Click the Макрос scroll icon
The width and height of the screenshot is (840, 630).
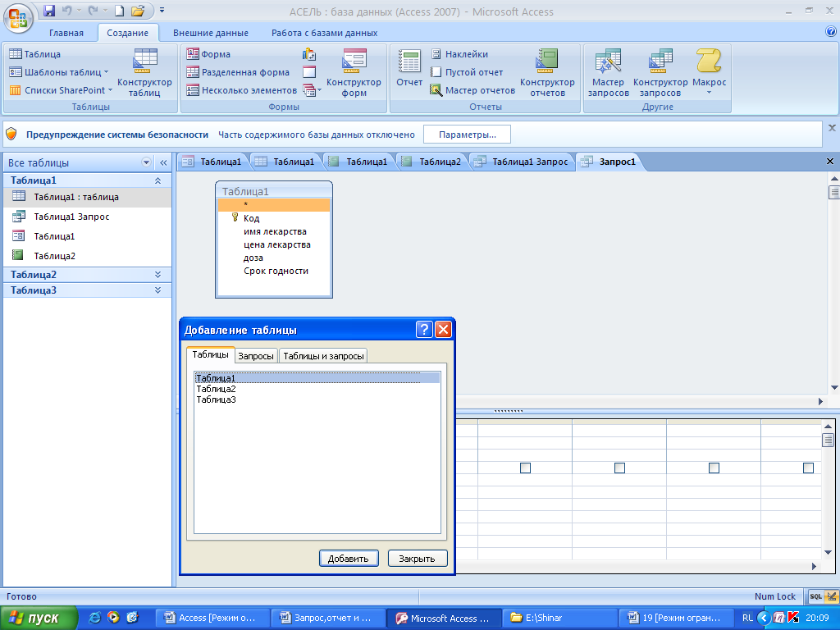point(709,61)
